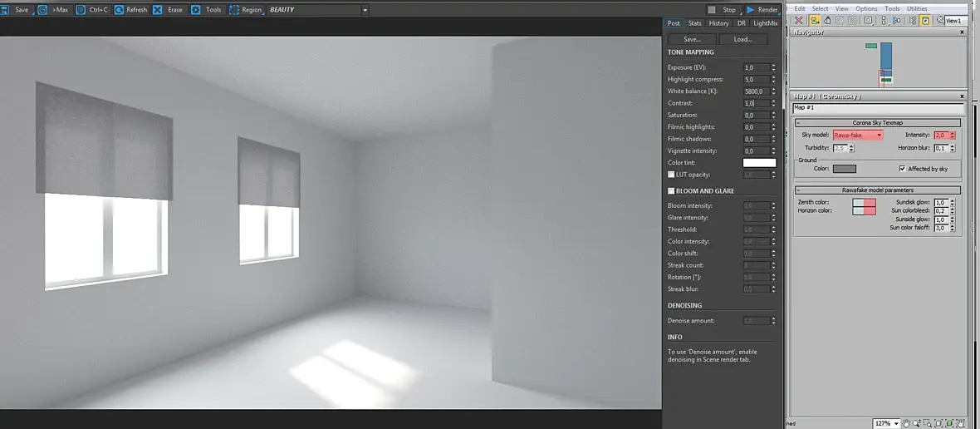Click the Save... button in the Post panel
980x429 pixels.
pos(692,39)
